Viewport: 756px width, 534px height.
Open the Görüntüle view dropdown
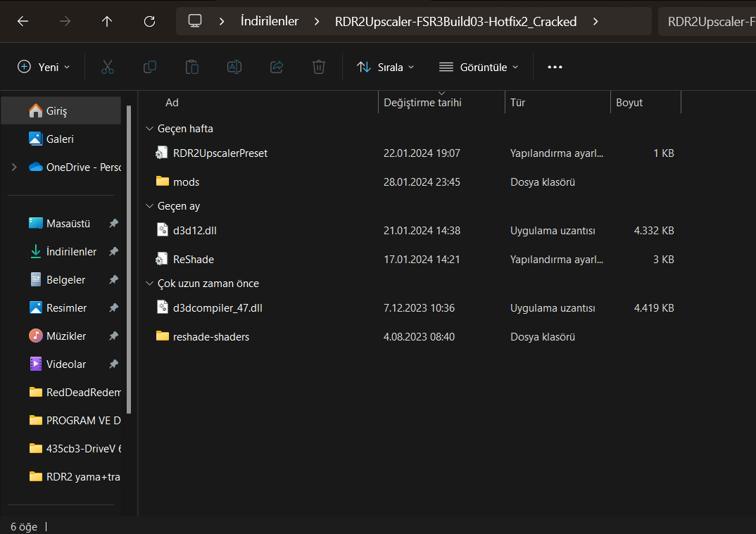click(479, 67)
